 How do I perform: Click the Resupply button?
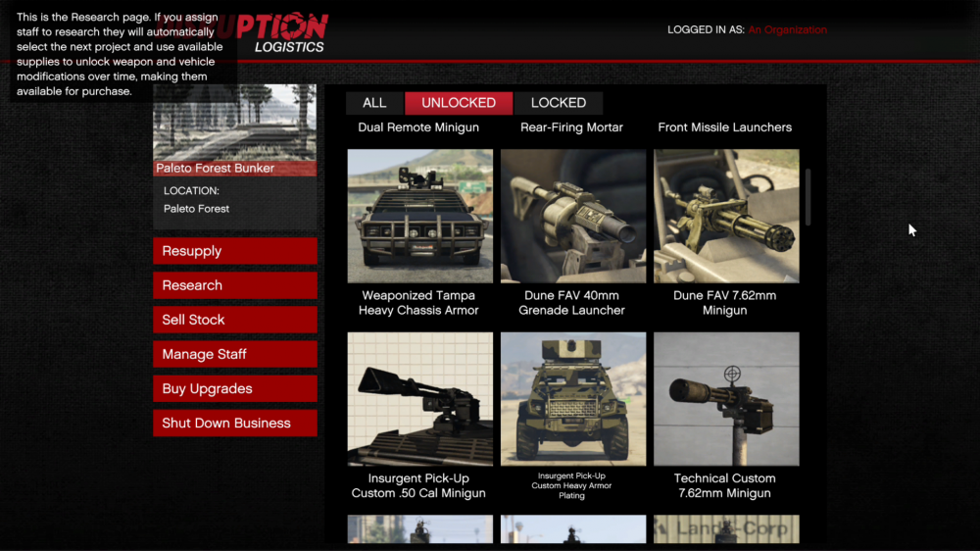pos(235,251)
